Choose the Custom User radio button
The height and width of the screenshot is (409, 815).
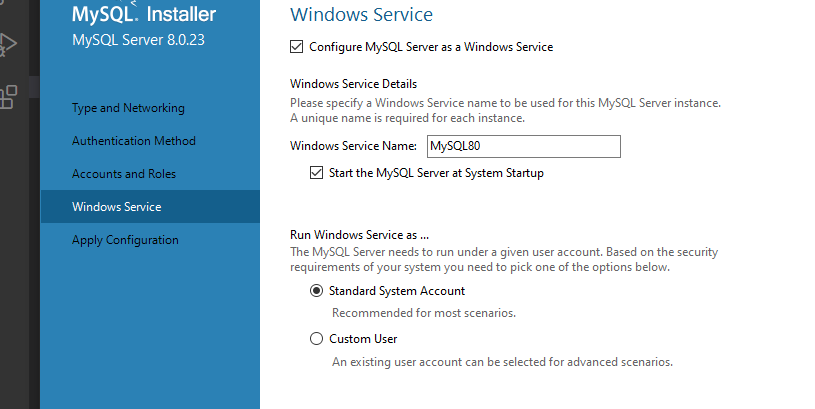tap(317, 339)
